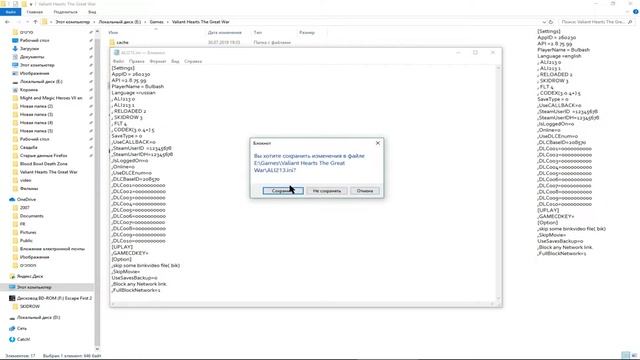
Task: Open Might and Magic Heroes VII folder
Action: pos(51,98)
